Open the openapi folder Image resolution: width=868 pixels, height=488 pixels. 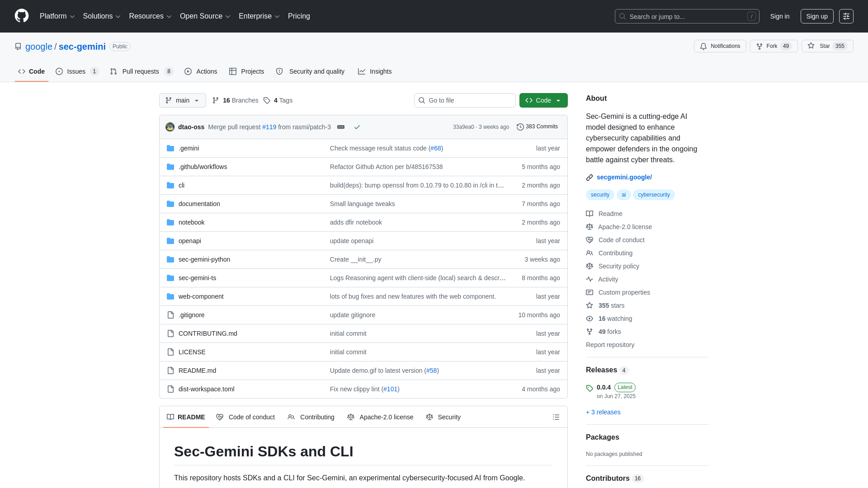pyautogui.click(x=190, y=241)
